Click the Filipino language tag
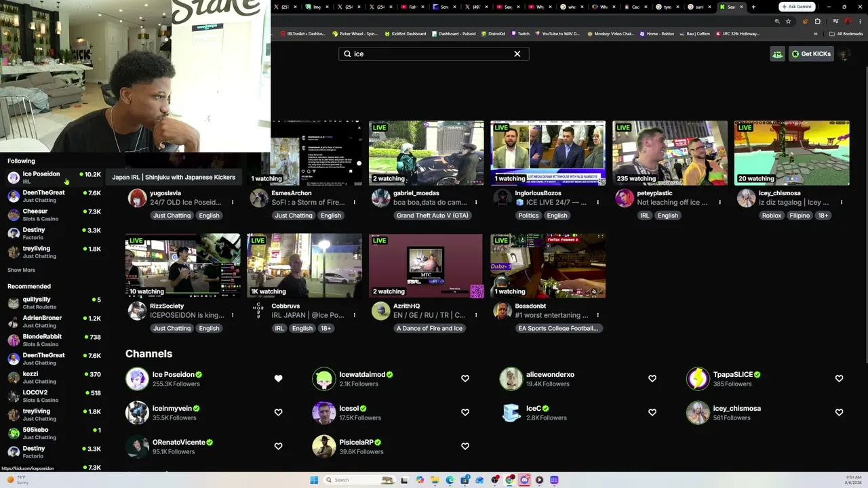 click(x=800, y=216)
